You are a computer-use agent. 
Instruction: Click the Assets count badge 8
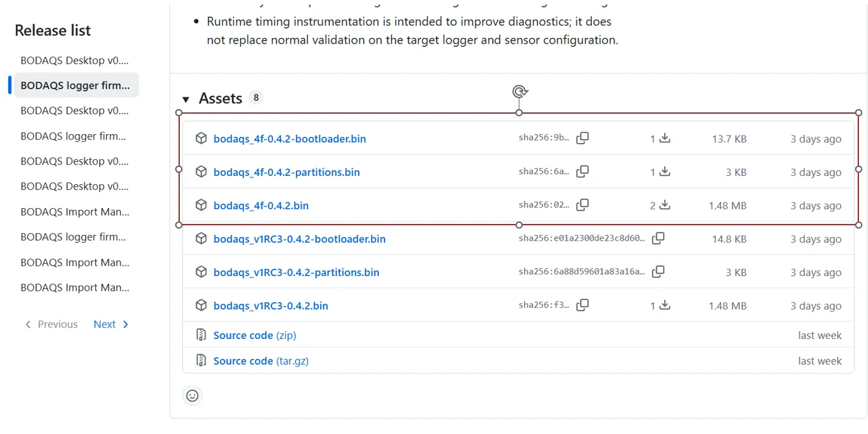[256, 98]
